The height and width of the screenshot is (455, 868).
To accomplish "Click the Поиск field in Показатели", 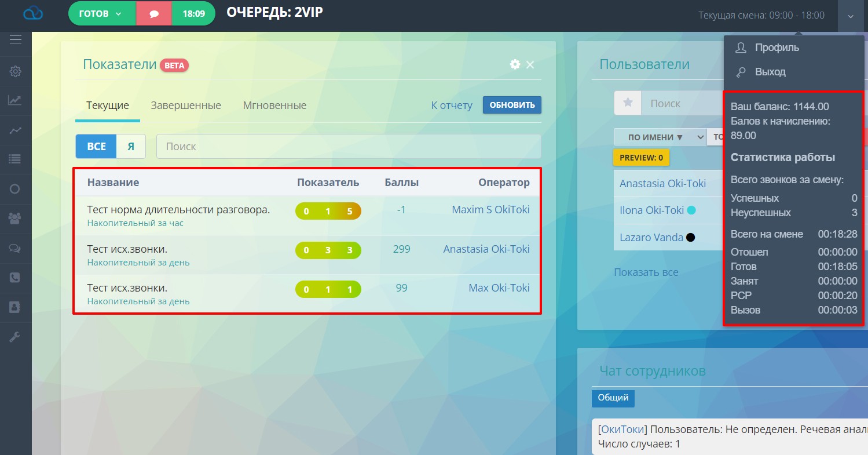I will (x=348, y=147).
